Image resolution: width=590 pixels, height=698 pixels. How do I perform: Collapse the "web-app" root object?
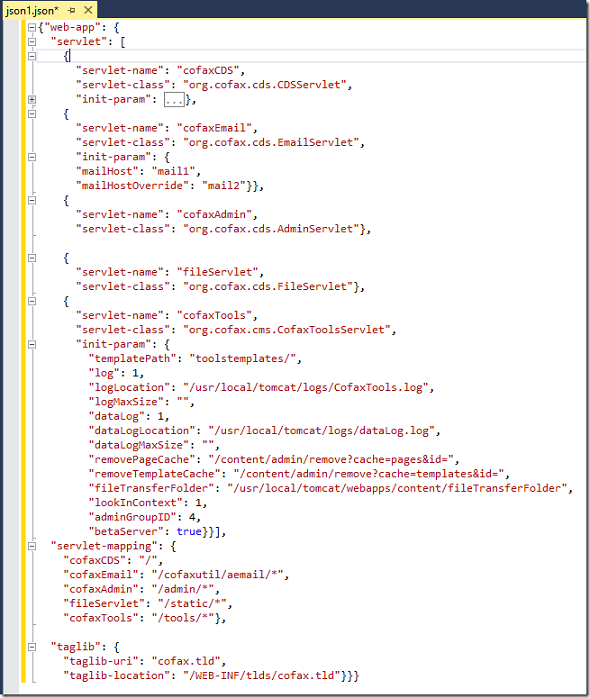32,28
